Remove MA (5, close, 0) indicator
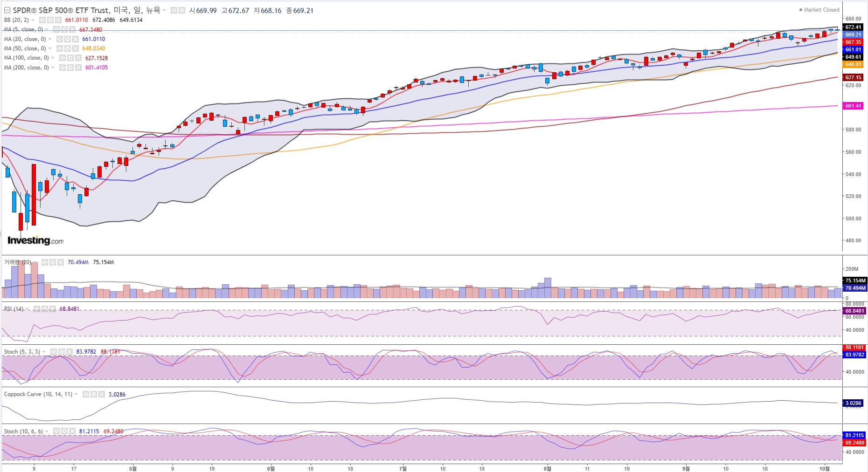Image resolution: width=868 pixels, height=472 pixels. pos(72,29)
